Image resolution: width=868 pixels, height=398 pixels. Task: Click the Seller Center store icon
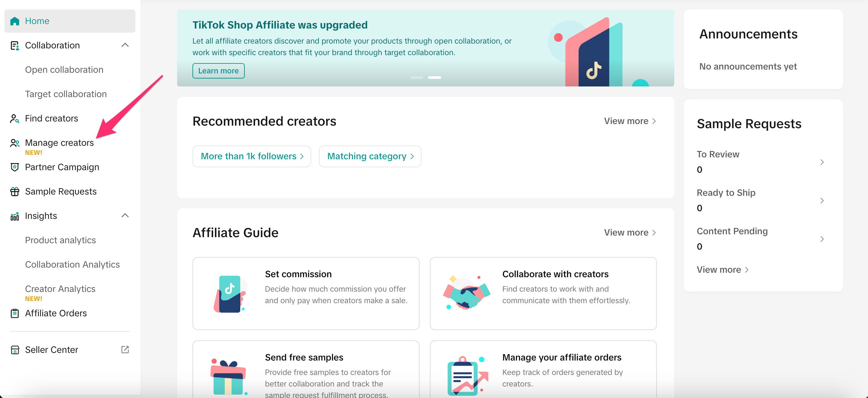pyautogui.click(x=14, y=350)
